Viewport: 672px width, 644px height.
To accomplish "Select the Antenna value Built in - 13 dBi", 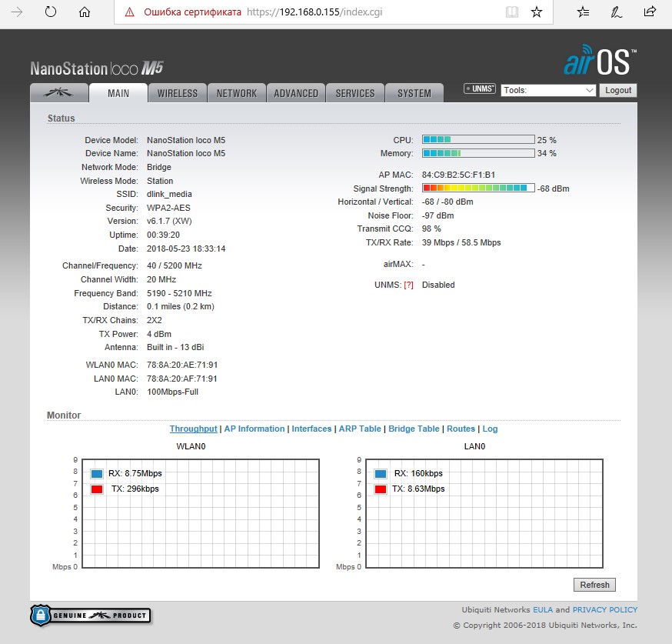I will [175, 347].
